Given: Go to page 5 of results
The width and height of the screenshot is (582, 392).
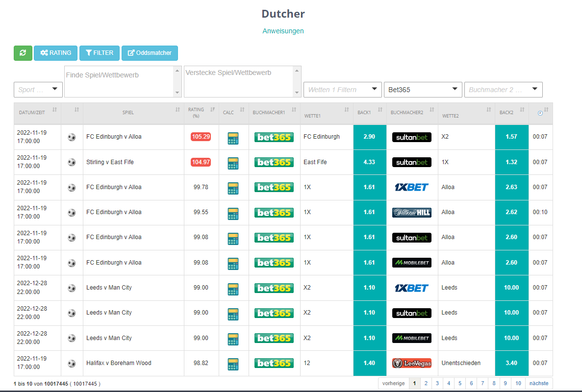Looking at the screenshot, I should tap(460, 384).
